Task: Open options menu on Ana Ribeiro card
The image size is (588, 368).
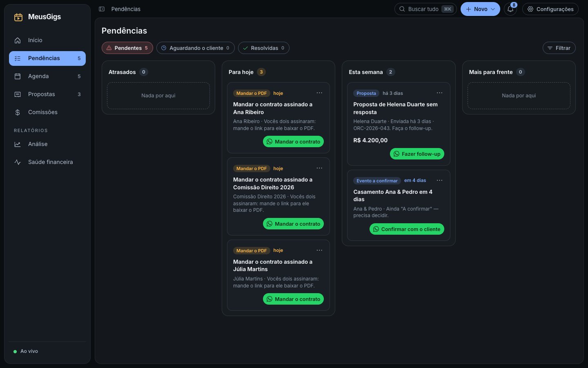Action: [319, 93]
